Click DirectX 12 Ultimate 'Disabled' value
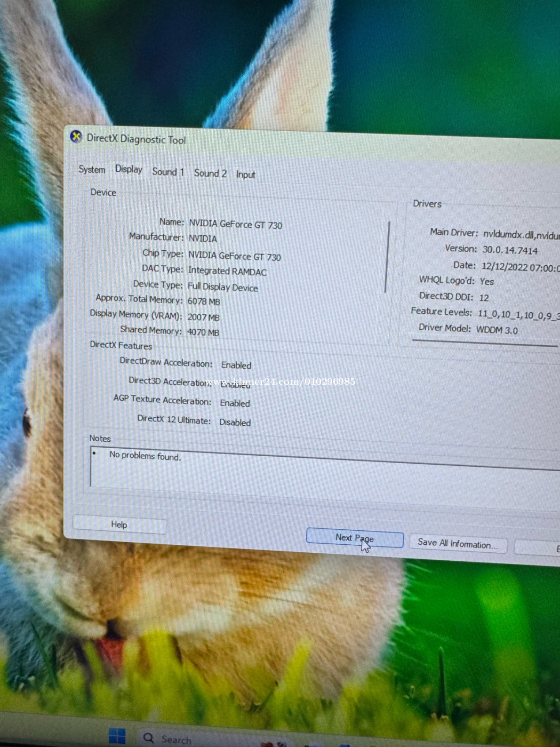The width and height of the screenshot is (560, 747). pos(235,422)
